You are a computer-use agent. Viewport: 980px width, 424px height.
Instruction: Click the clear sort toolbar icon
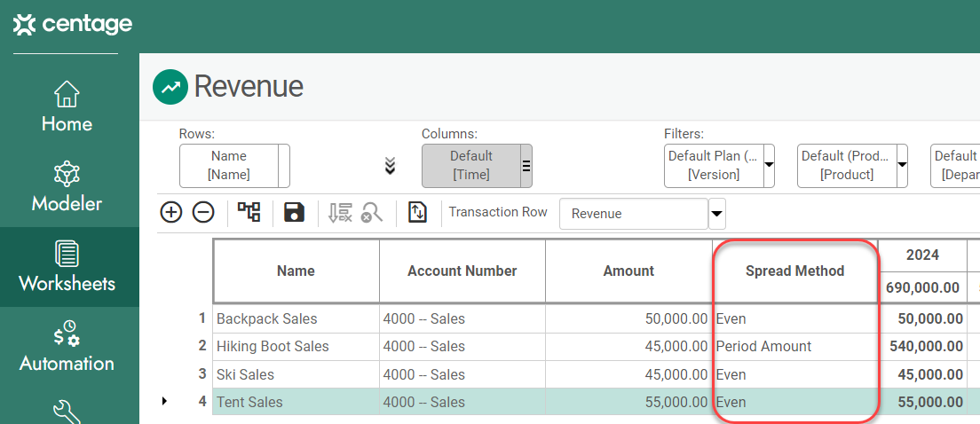[x=340, y=212]
